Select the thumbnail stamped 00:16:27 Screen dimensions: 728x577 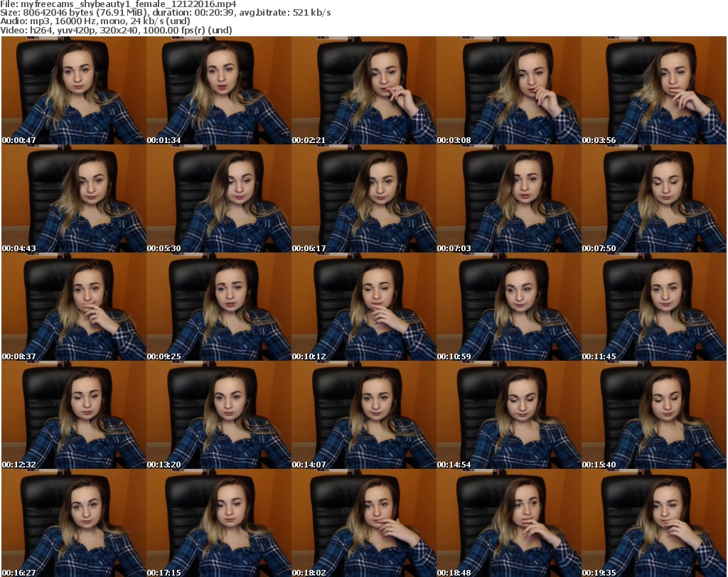(x=74, y=523)
